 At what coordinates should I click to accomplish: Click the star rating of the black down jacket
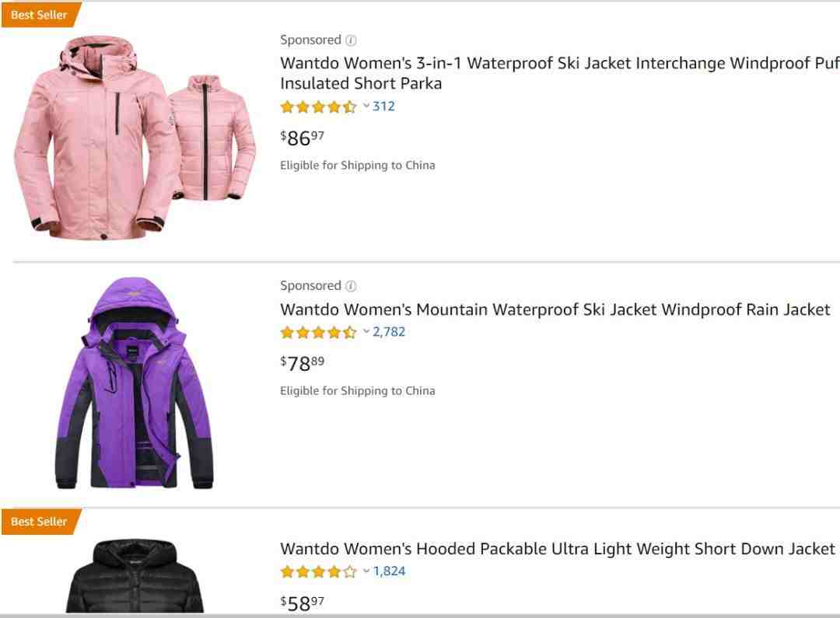318,572
